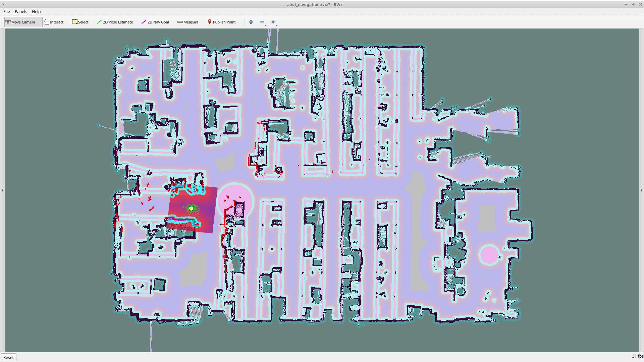Click the blue plus add-tool icon
This screenshot has width=644, height=362.
(251, 22)
